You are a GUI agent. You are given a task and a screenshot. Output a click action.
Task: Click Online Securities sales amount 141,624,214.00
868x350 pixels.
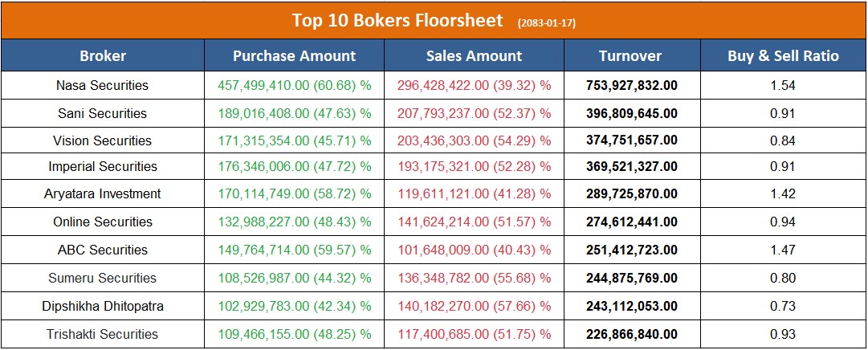pos(474,222)
